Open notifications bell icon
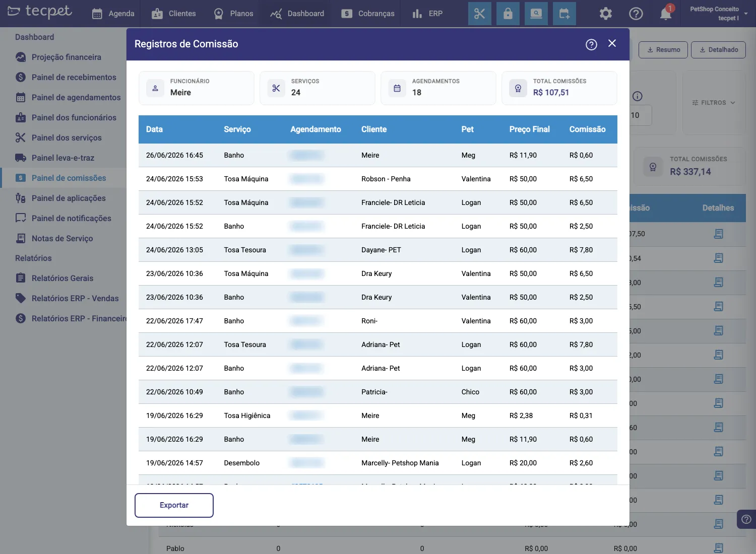This screenshot has width=756, height=554. coord(666,14)
